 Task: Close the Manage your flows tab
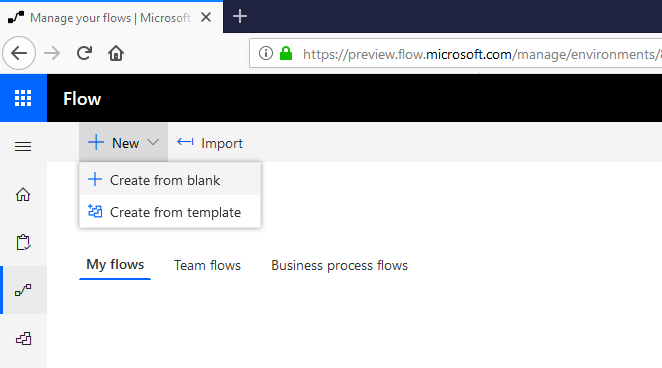point(206,17)
